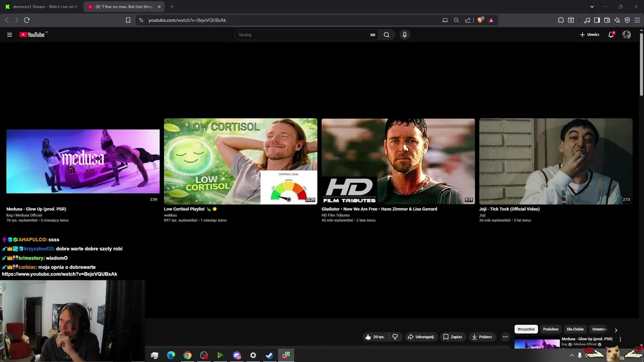Click the address bar URL
The height and width of the screenshot is (362, 644).
[x=187, y=20]
